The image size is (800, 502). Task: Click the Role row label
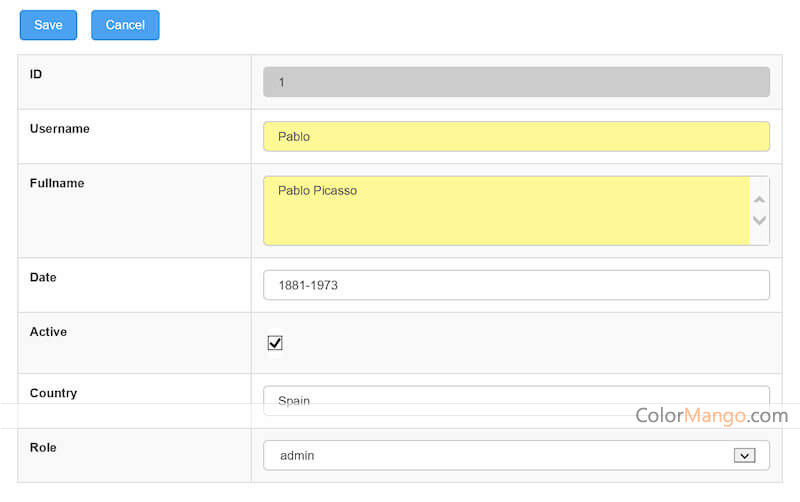[x=43, y=447]
